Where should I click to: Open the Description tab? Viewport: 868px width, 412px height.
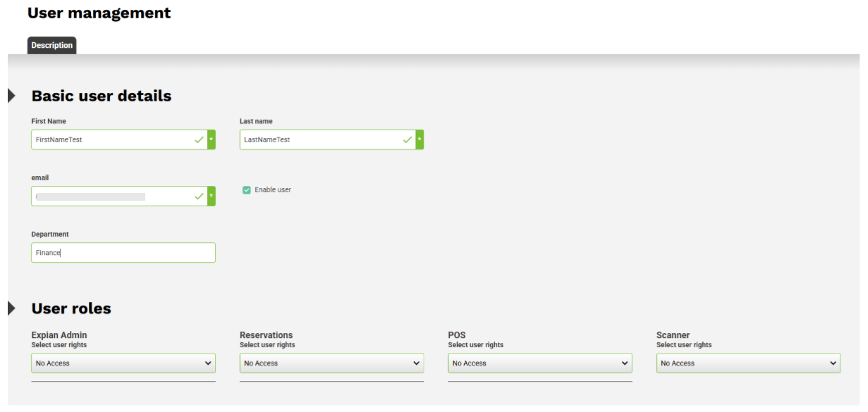coord(51,45)
